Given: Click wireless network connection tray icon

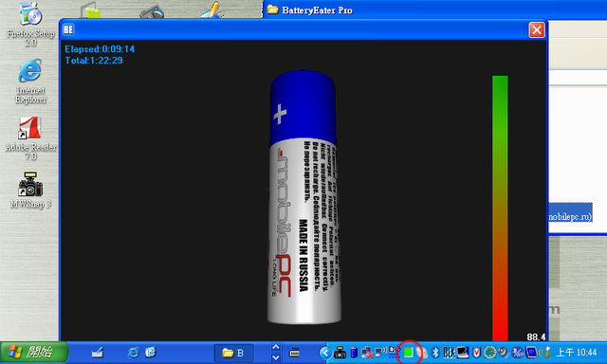Looking at the screenshot, I should pos(380,353).
